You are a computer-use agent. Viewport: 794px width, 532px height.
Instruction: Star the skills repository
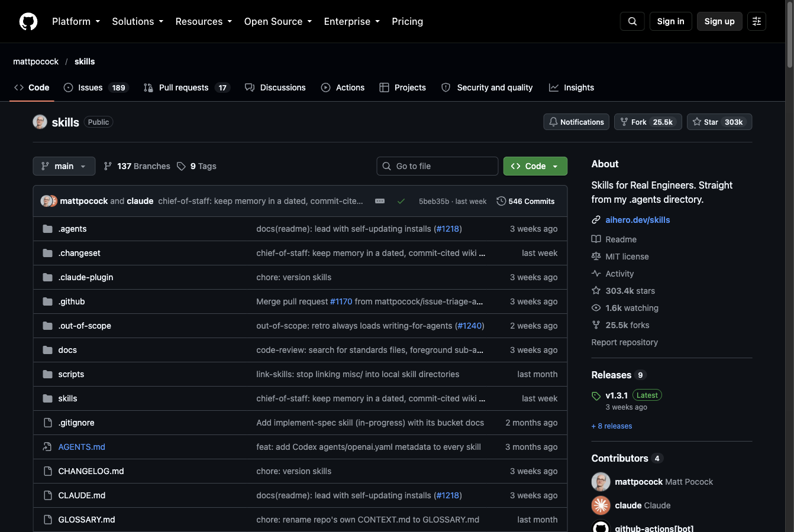(x=719, y=122)
